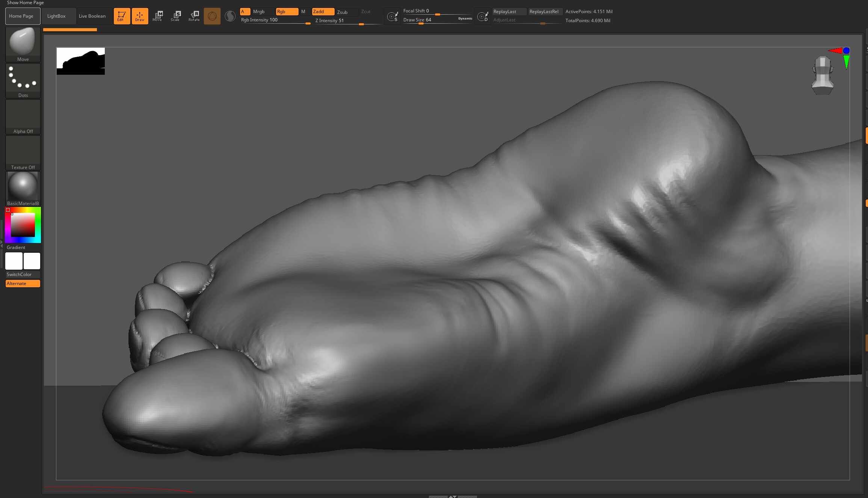Image resolution: width=868 pixels, height=498 pixels.
Task: Open the Texture Off selector
Action: click(23, 152)
